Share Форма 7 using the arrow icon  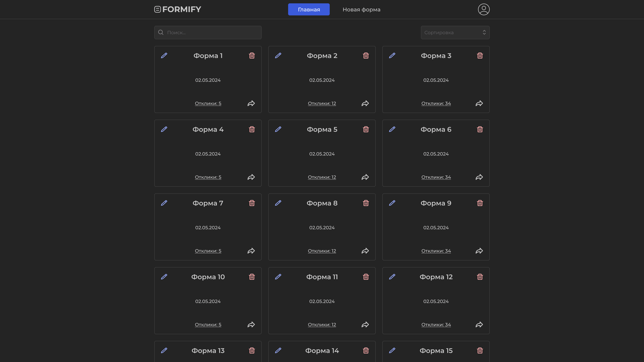coord(251,251)
